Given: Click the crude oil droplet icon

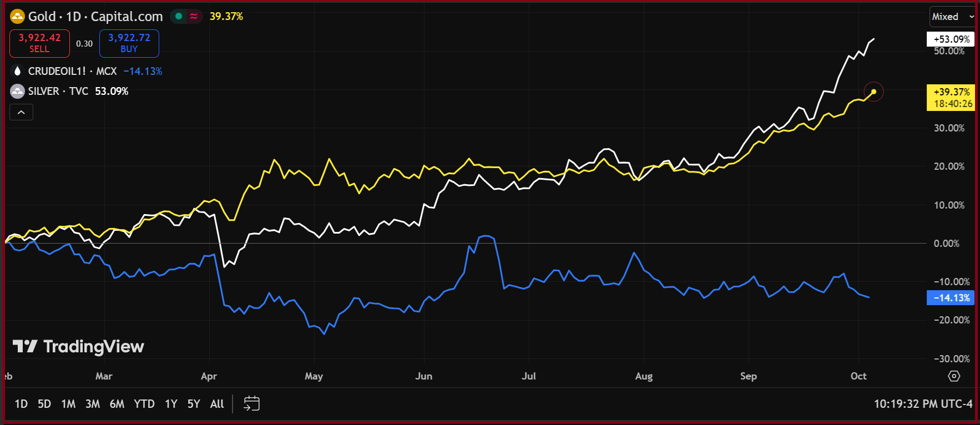Looking at the screenshot, I should 18,71.
